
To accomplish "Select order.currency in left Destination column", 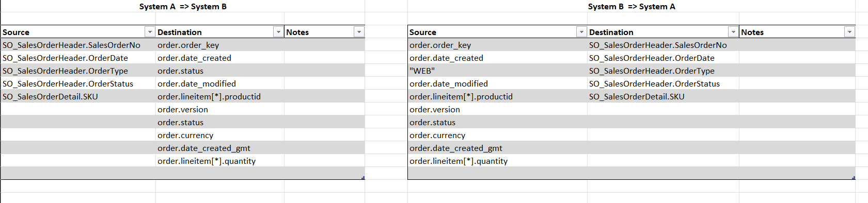I will click(x=220, y=135).
